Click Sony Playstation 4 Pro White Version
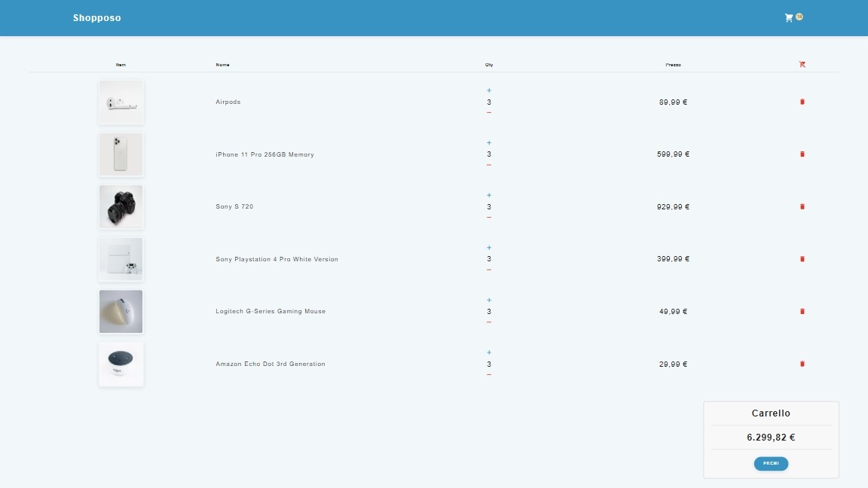868x488 pixels. 277,259
